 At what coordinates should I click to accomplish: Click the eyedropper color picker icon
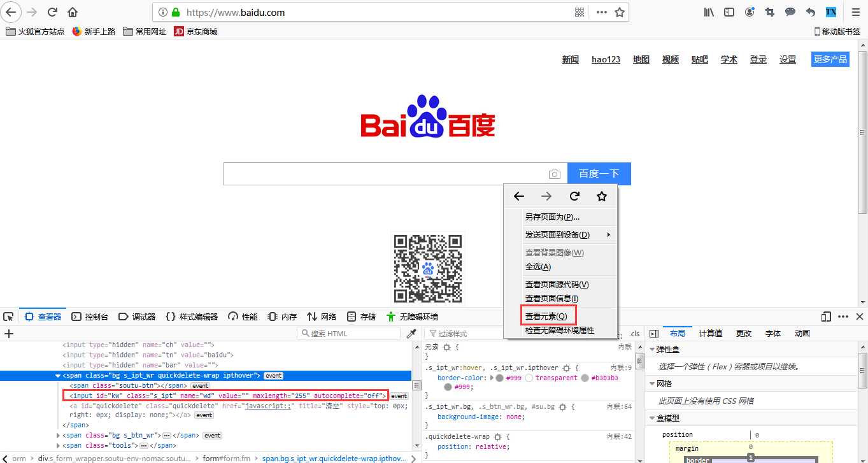point(411,333)
